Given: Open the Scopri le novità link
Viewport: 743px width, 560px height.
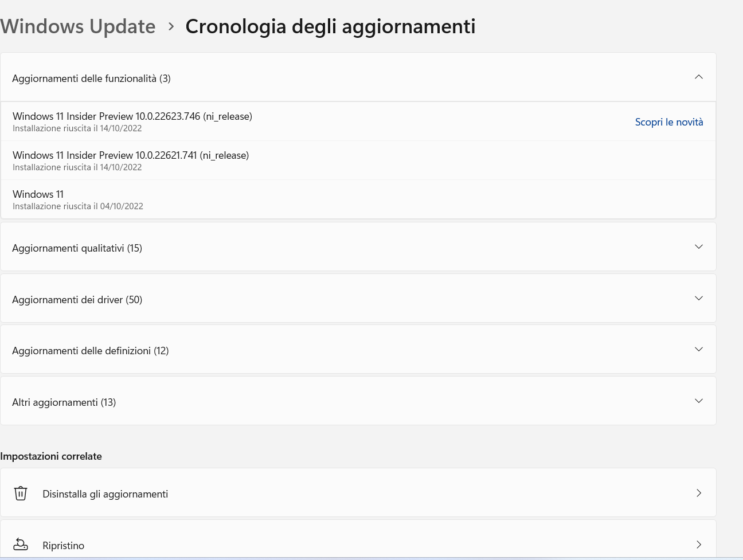Looking at the screenshot, I should coord(668,122).
